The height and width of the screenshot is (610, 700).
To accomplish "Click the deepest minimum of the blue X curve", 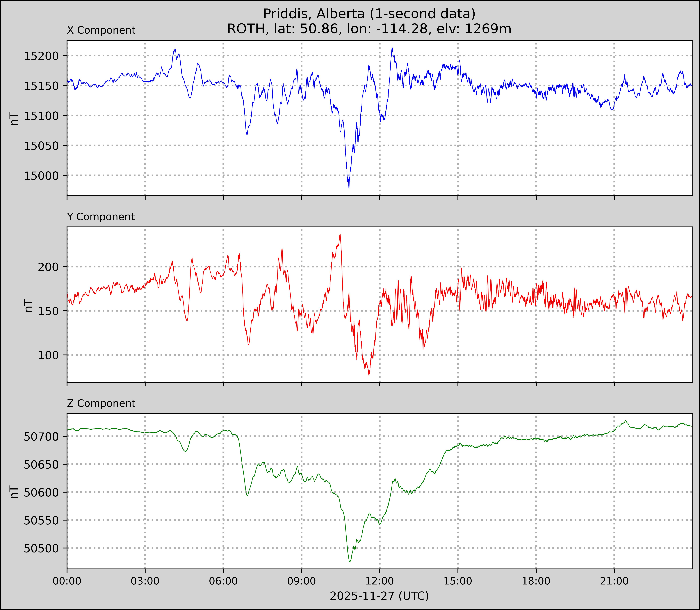I will (x=349, y=188).
